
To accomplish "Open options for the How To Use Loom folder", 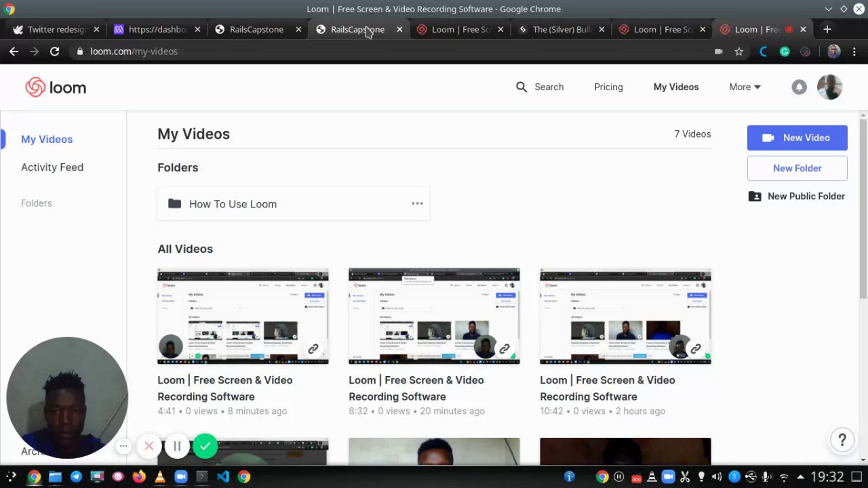I will coord(417,203).
